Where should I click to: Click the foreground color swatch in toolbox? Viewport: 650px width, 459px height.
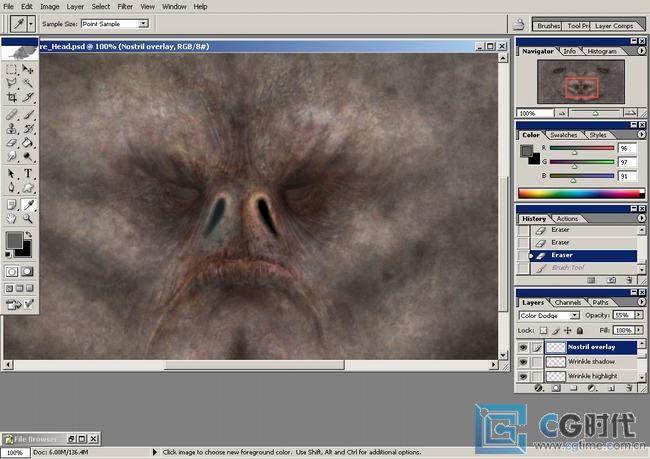click(14, 240)
